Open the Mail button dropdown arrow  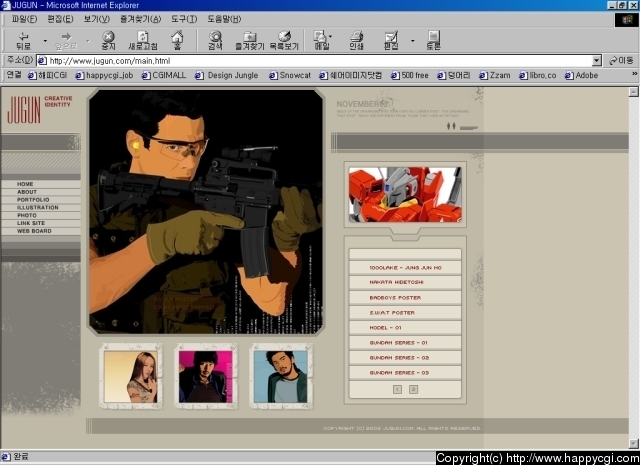(330, 37)
